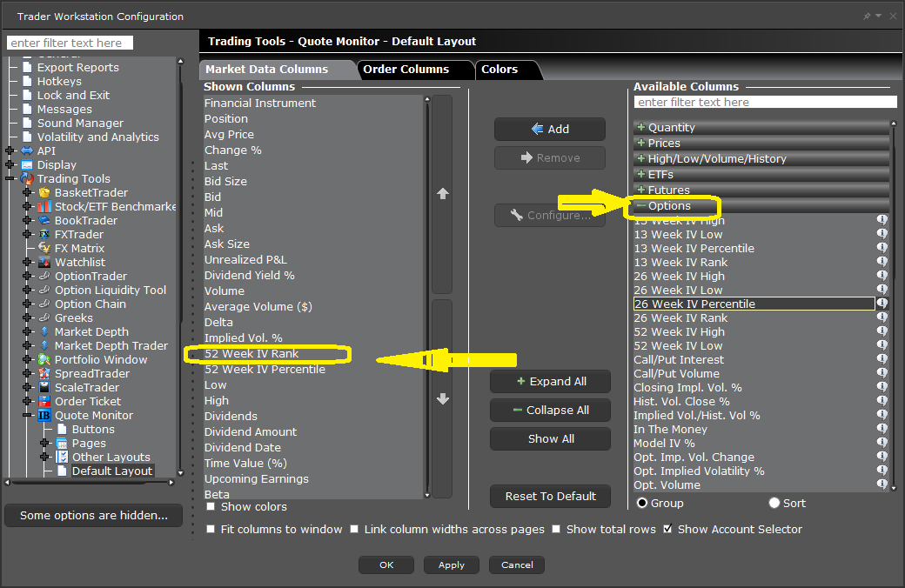Click OK to confirm configuration
Screen dimensions: 905x588
386,565
